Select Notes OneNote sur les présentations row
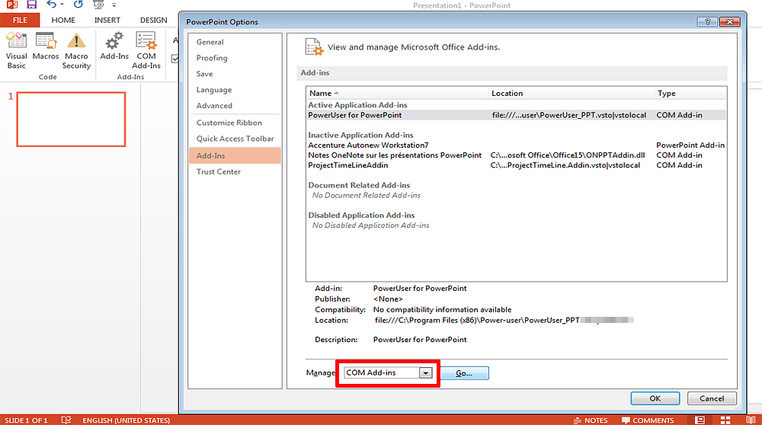 (x=516, y=155)
